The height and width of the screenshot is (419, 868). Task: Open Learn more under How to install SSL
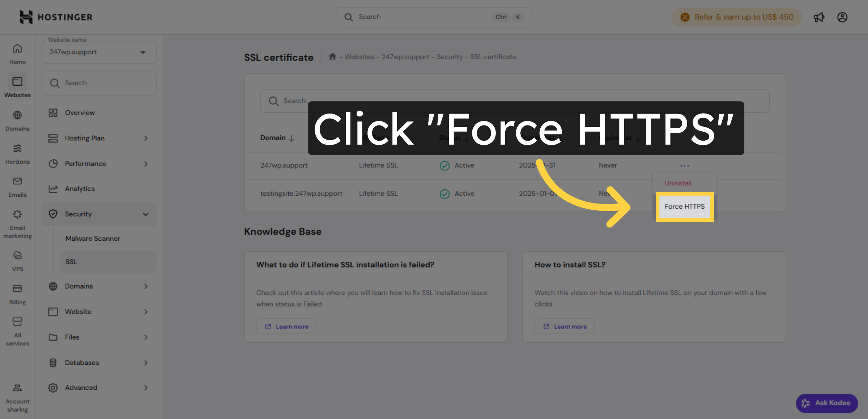564,326
